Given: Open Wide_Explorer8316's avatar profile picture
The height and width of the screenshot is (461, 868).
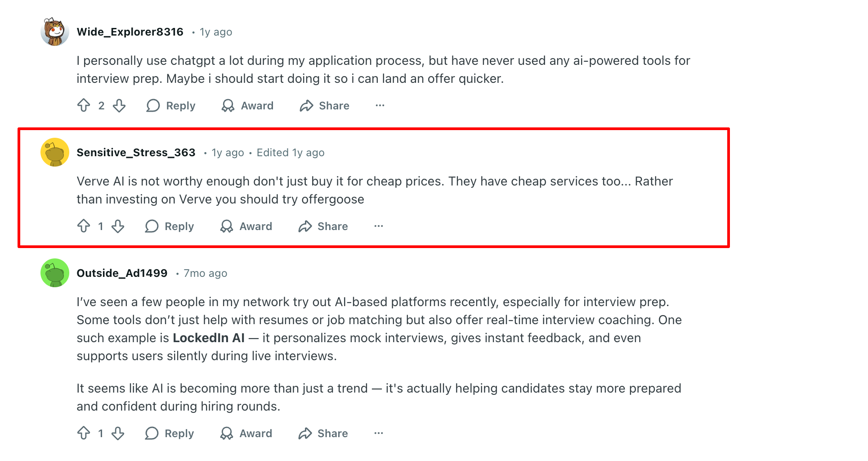Looking at the screenshot, I should [55, 32].
